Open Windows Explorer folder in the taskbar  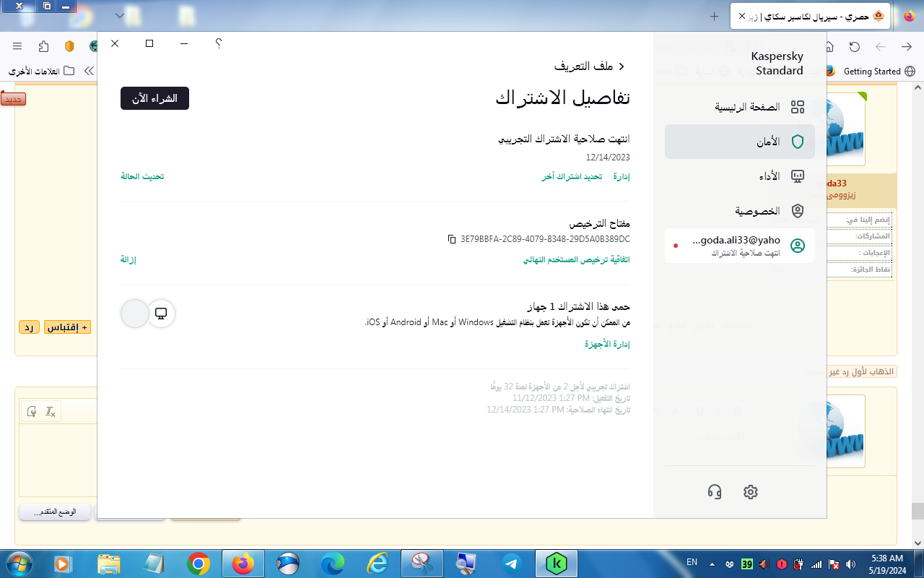pos(108,564)
